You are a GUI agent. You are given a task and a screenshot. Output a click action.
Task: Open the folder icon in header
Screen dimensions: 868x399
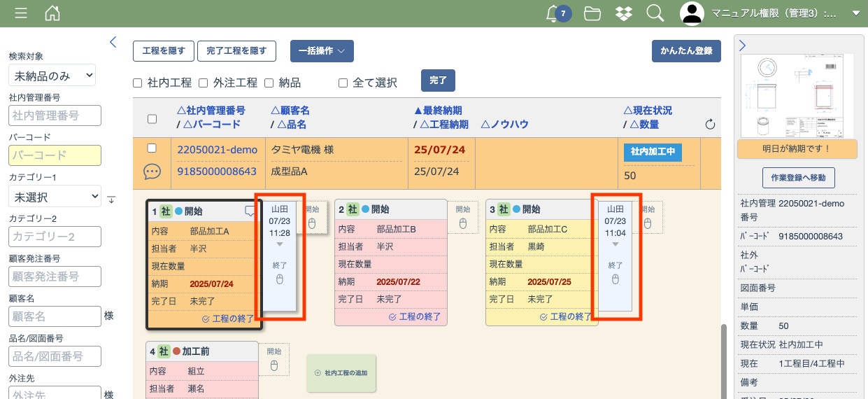tap(592, 13)
